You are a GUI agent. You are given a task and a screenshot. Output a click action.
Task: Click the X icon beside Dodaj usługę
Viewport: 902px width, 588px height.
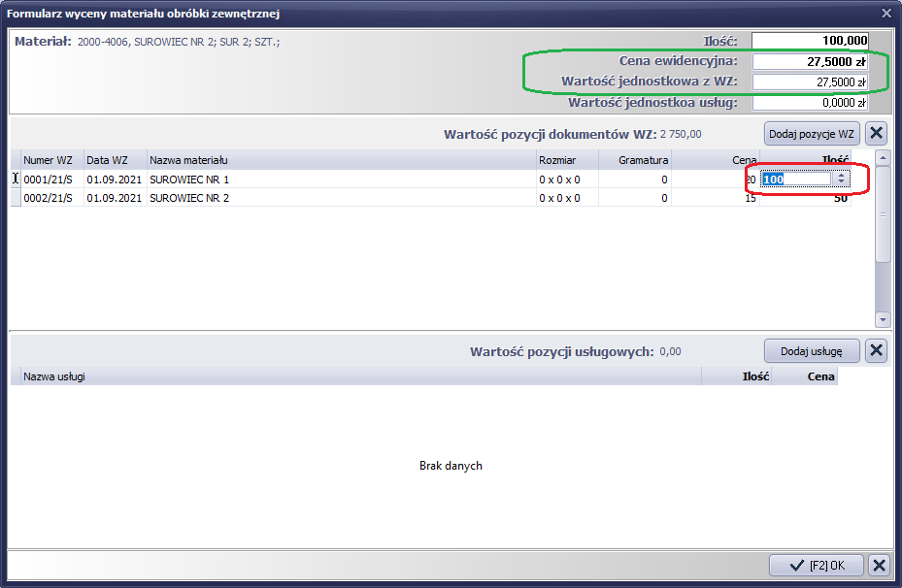pyautogui.click(x=875, y=350)
